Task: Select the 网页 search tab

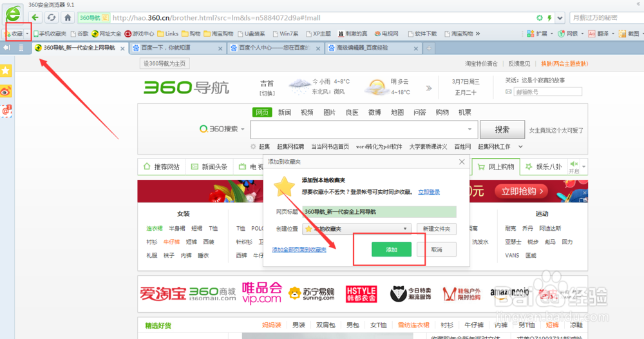Action: [x=262, y=112]
